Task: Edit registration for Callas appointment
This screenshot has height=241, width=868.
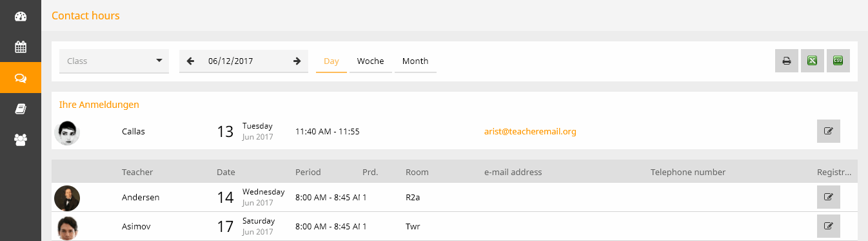Action: pyautogui.click(x=829, y=131)
